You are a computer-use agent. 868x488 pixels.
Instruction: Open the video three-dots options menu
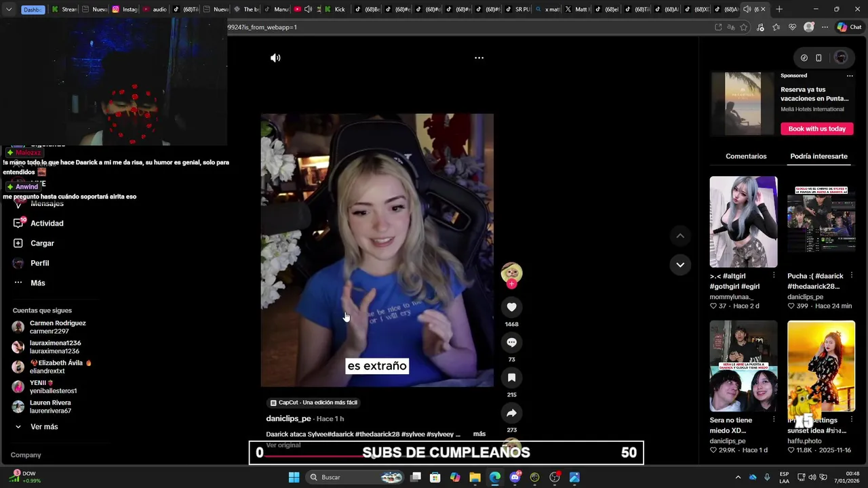coord(479,58)
